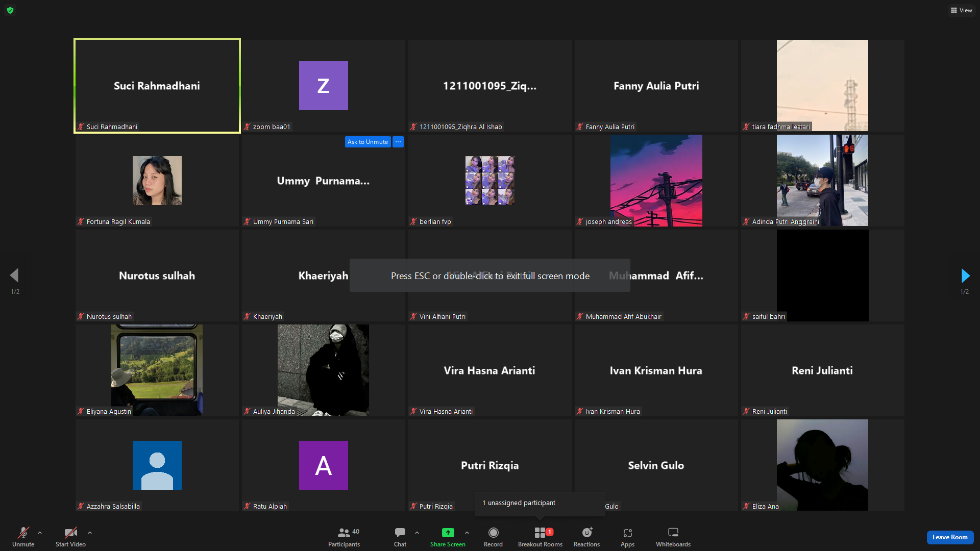Click the Ivan Krisman Hura large name
The height and width of the screenshot is (551, 980).
tap(656, 370)
